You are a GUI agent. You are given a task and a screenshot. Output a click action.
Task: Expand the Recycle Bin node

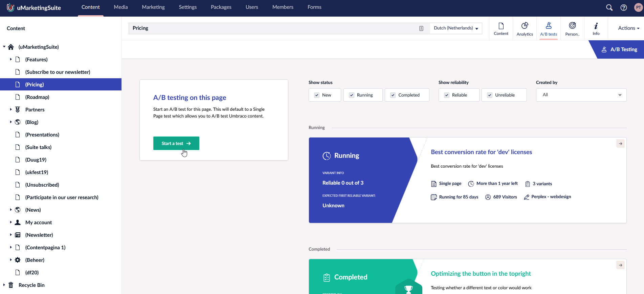pyautogui.click(x=4, y=285)
